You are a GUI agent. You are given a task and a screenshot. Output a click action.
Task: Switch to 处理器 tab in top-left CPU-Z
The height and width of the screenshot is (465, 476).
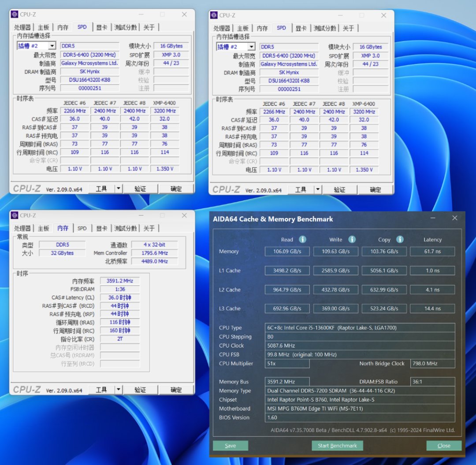coord(22,27)
